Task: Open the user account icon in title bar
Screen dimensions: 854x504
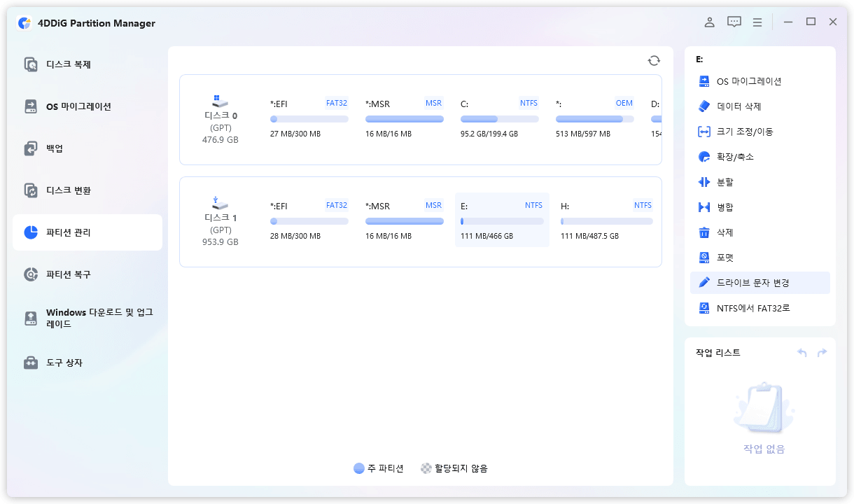Action: point(709,22)
